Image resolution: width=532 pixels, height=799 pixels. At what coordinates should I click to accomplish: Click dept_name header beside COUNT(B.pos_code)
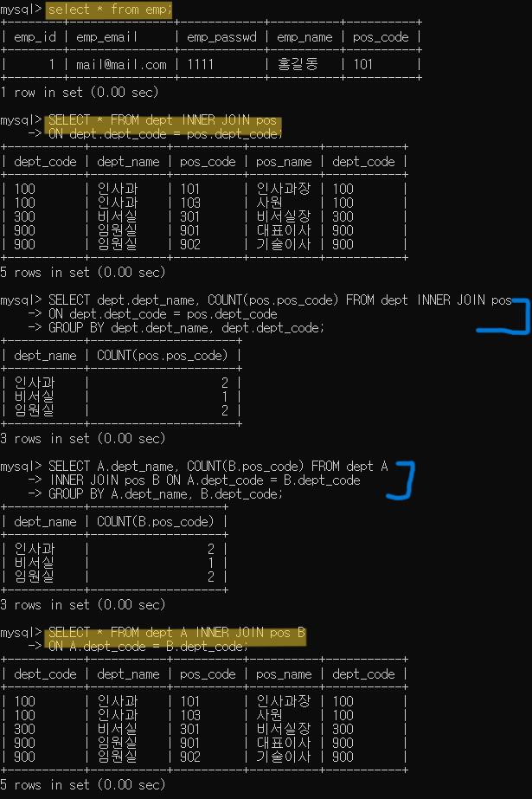[x=45, y=522]
